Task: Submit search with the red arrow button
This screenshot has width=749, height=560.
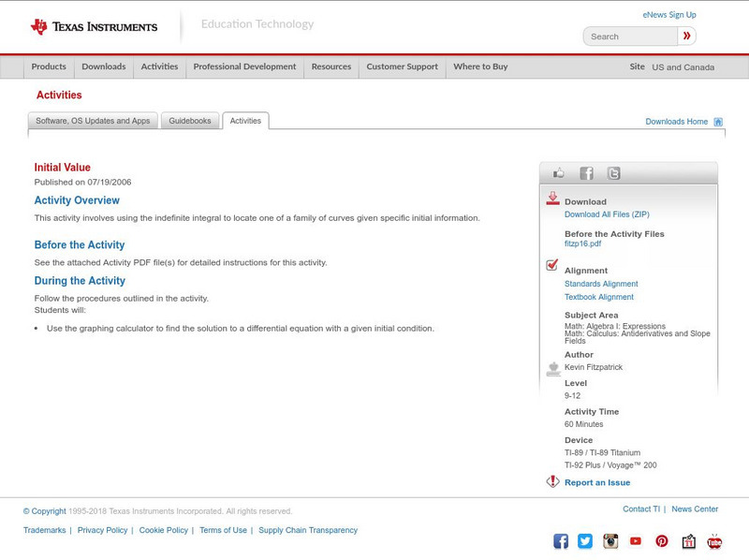Action: coord(686,36)
